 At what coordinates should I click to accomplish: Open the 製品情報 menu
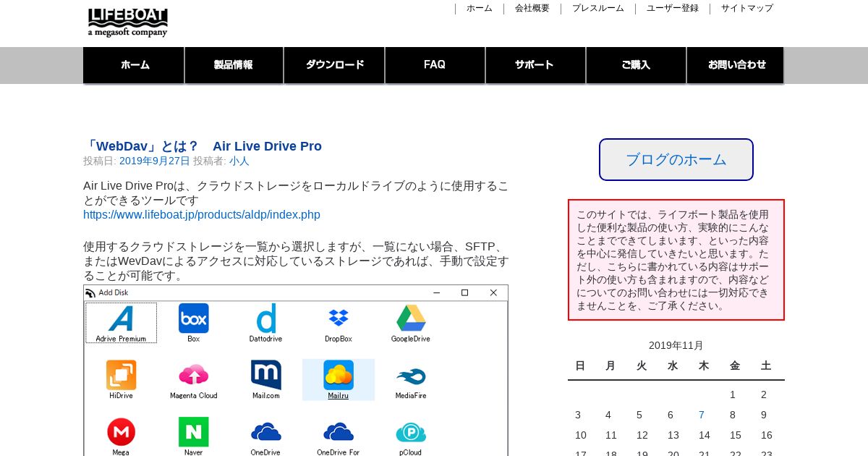tap(234, 65)
